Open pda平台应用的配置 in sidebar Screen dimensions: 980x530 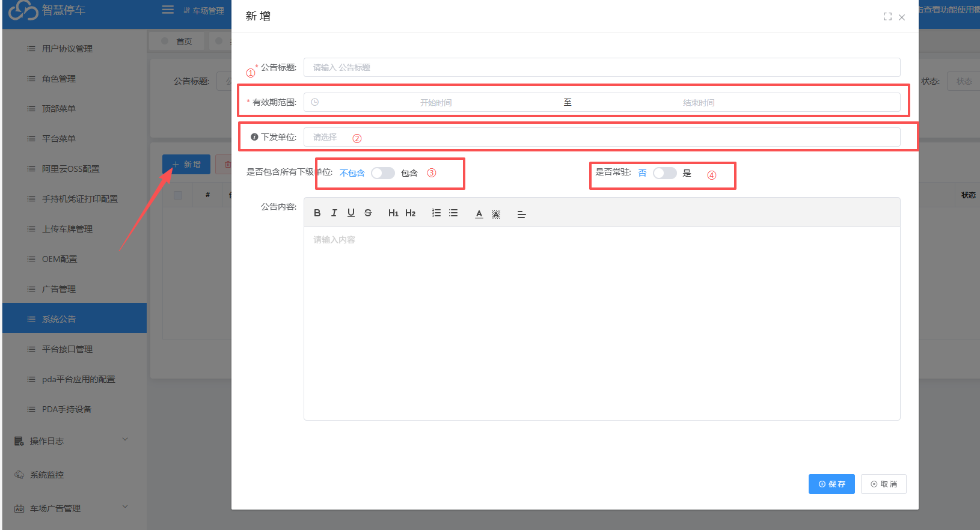coord(75,379)
